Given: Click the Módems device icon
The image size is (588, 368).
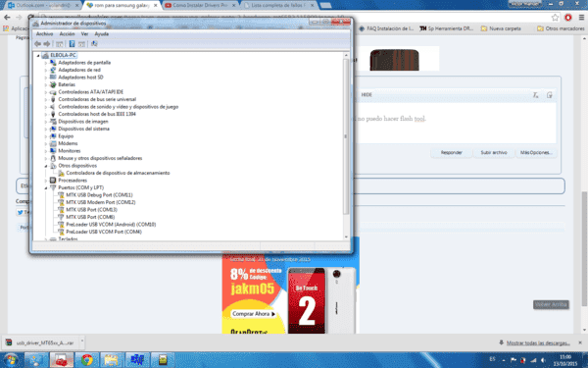Looking at the screenshot, I should click(53, 143).
